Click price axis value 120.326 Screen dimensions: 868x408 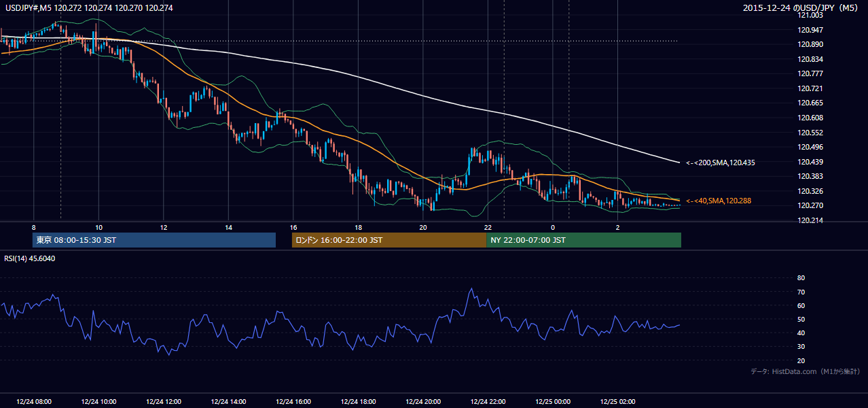tap(810, 191)
